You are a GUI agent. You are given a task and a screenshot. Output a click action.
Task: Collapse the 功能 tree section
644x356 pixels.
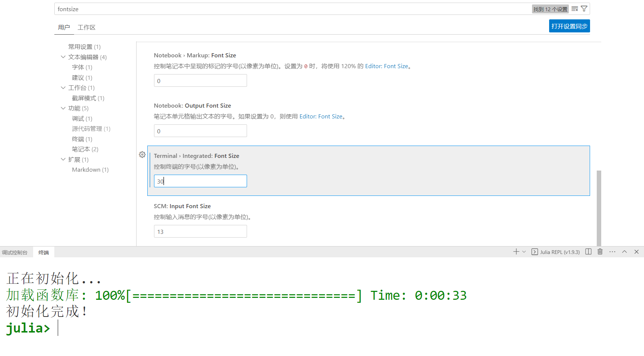tap(63, 108)
